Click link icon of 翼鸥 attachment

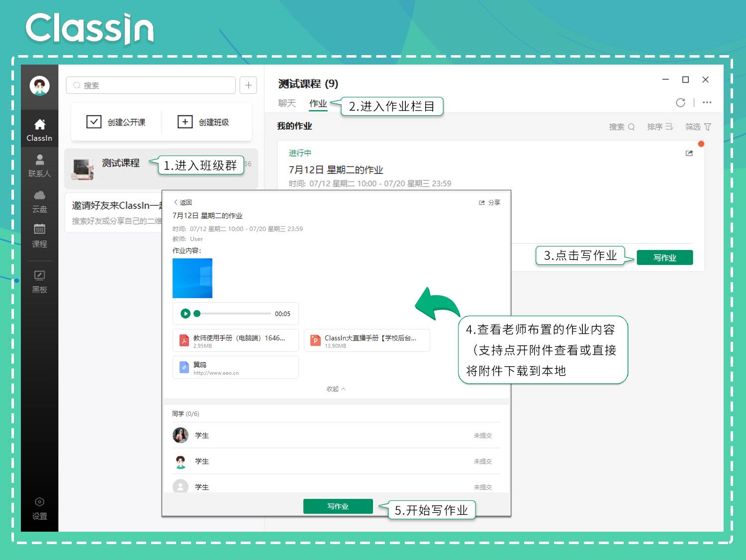pos(184,367)
